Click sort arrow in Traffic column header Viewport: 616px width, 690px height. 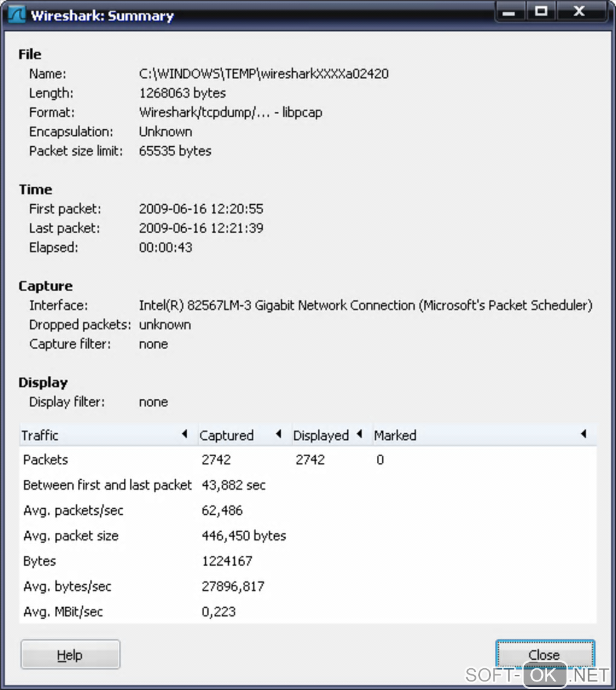[x=185, y=434]
